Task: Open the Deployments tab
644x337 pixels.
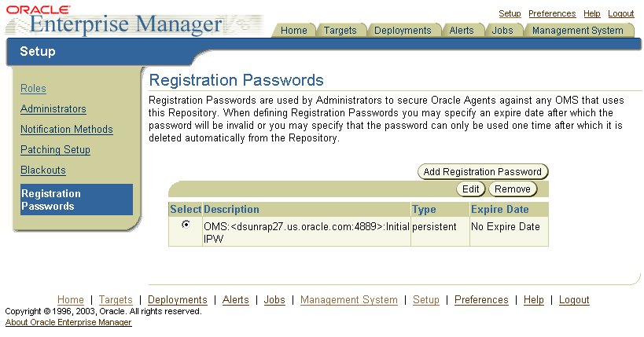Action: click(403, 31)
